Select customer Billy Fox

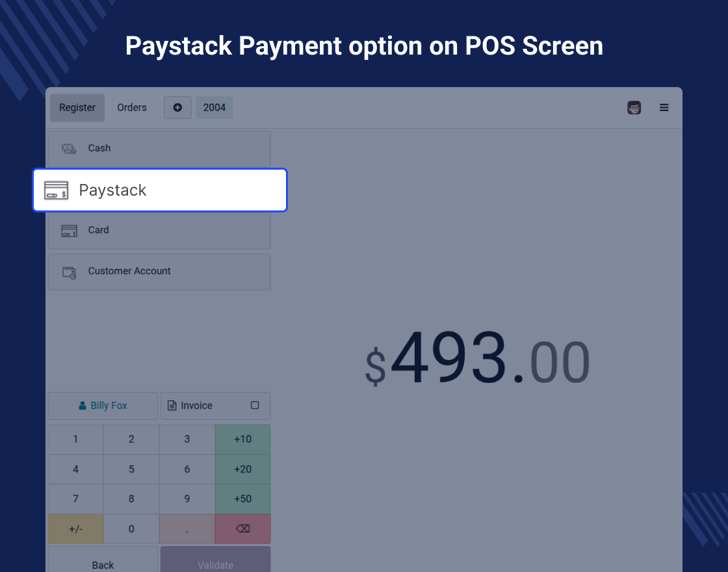pyautogui.click(x=103, y=406)
